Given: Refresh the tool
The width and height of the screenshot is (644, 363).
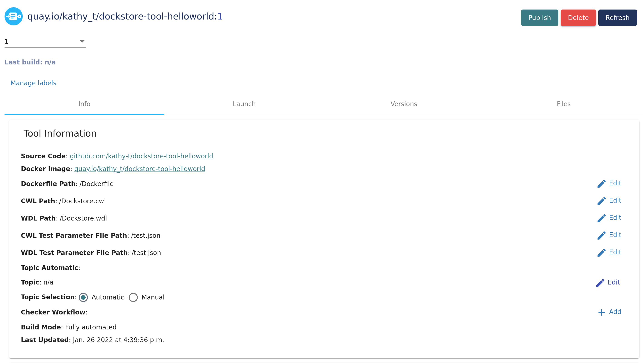Looking at the screenshot, I should click(617, 17).
